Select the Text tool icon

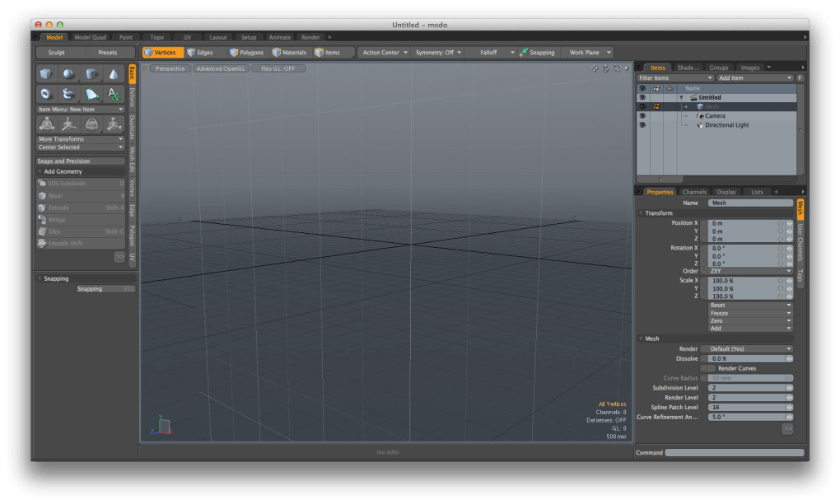click(114, 94)
